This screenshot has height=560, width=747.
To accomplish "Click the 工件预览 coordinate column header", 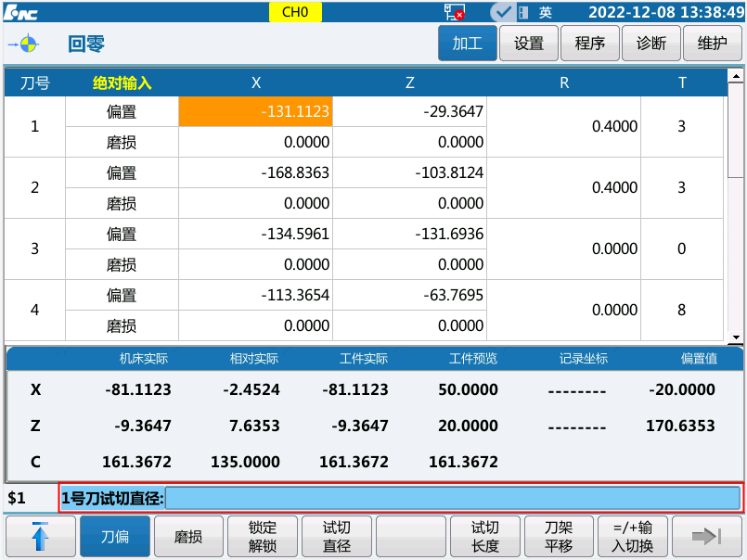I will (x=473, y=358).
